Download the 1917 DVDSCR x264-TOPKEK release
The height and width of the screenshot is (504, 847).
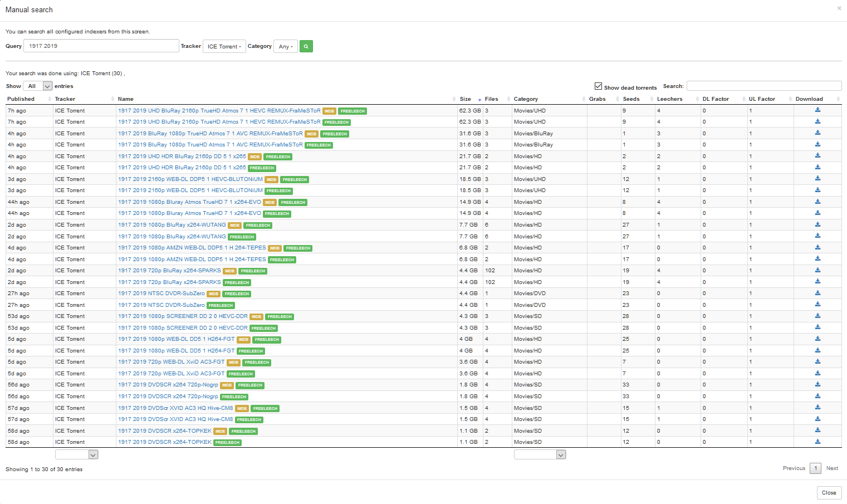click(817, 430)
